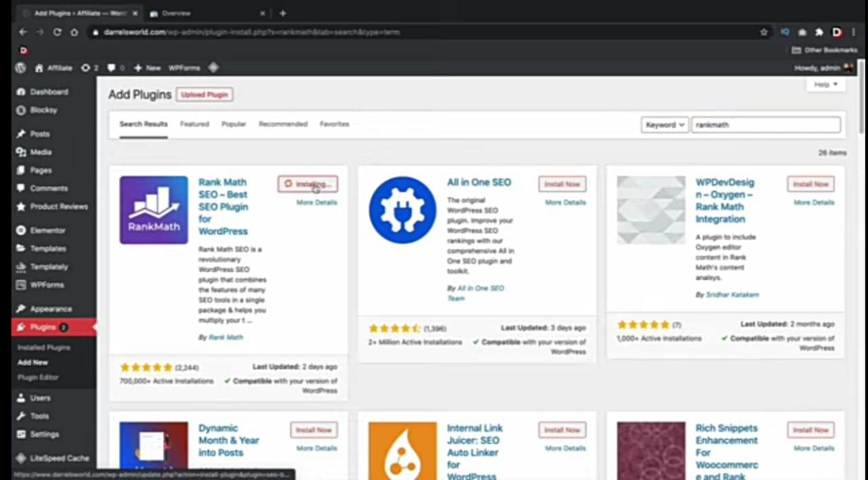This screenshot has height=480, width=868.
Task: Open the All in One SEO title link
Action: click(x=479, y=182)
